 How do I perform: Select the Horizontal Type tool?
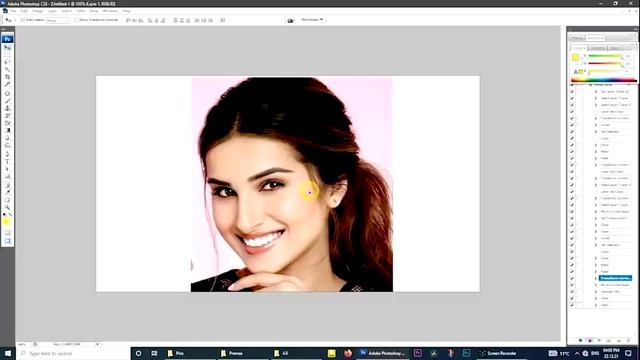tap(7, 162)
